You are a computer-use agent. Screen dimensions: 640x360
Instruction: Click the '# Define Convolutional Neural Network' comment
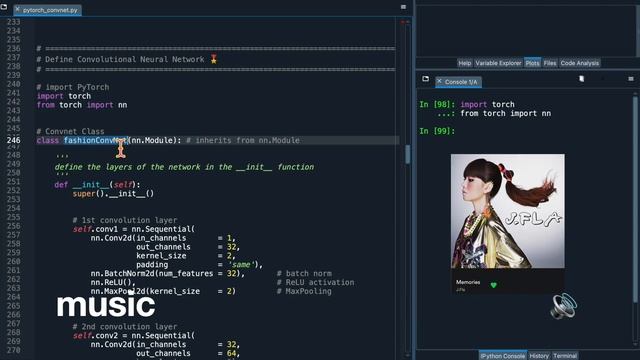tap(120, 60)
